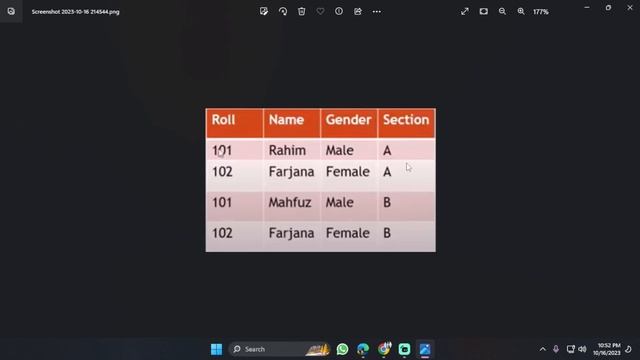Open the See more three-dots menu

pyautogui.click(x=377, y=11)
